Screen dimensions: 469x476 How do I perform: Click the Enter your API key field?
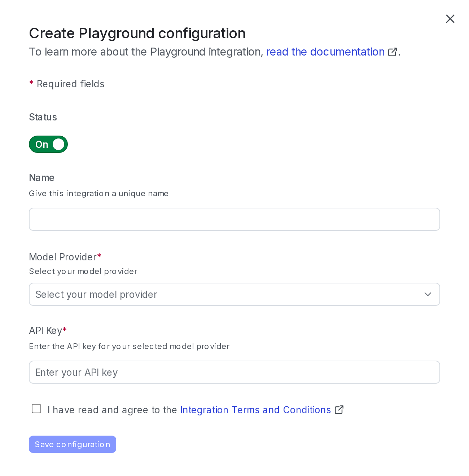(x=234, y=372)
